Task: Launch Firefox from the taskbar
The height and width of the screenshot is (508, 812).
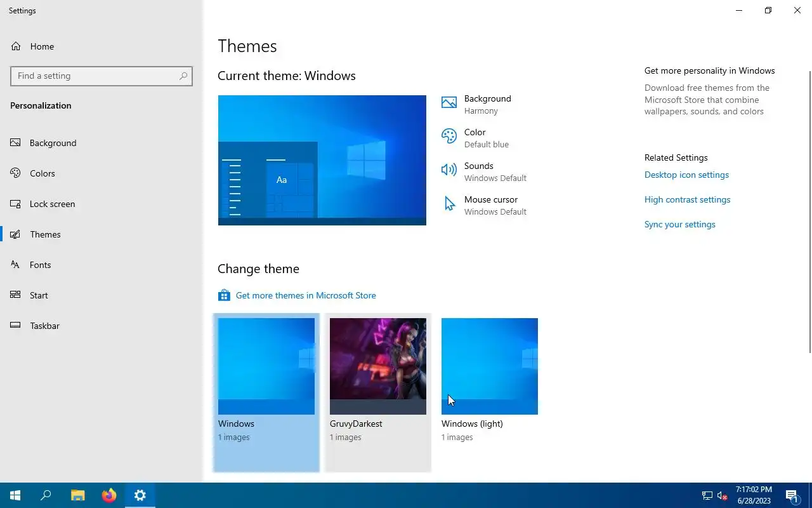Action: coord(109,495)
